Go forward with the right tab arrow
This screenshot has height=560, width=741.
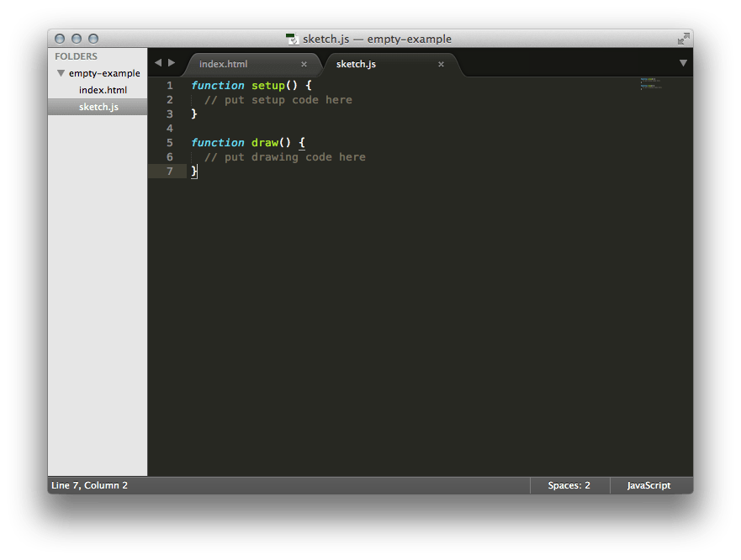(172, 62)
